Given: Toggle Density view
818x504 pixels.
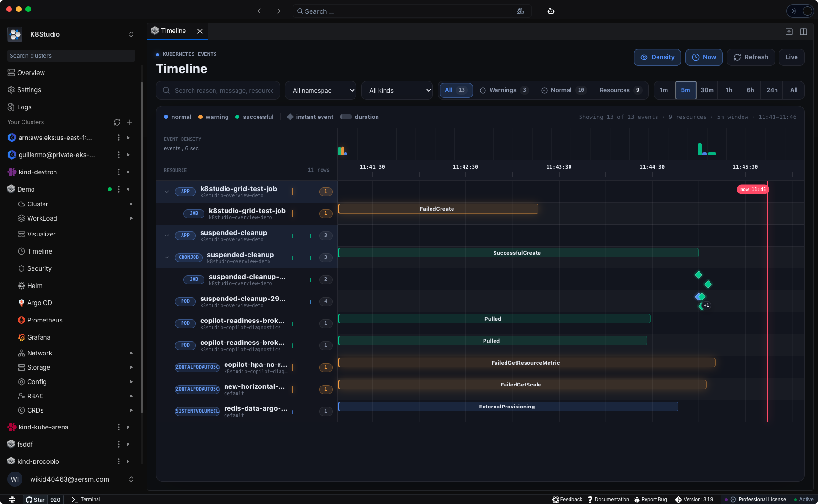Looking at the screenshot, I should point(657,57).
